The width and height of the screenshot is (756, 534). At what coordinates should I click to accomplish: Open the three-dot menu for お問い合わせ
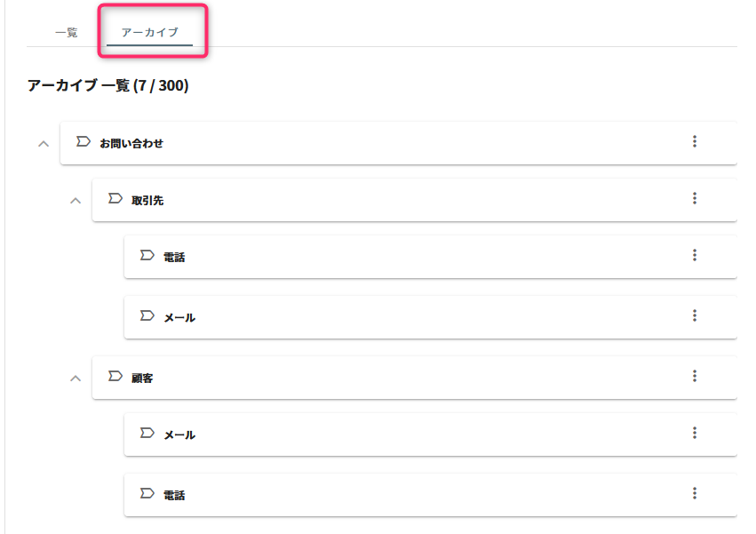tap(695, 141)
